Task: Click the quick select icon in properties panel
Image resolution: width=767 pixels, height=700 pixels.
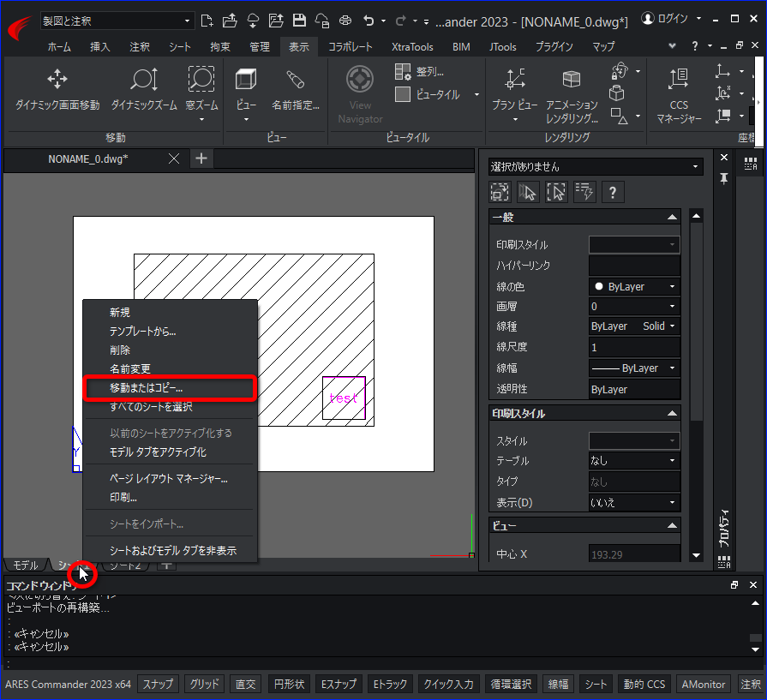Action: (584, 192)
